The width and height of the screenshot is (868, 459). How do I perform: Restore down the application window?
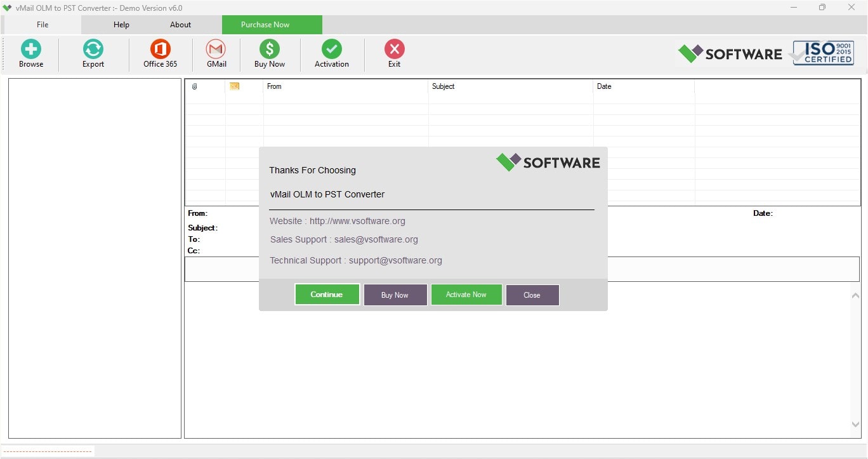[822, 8]
